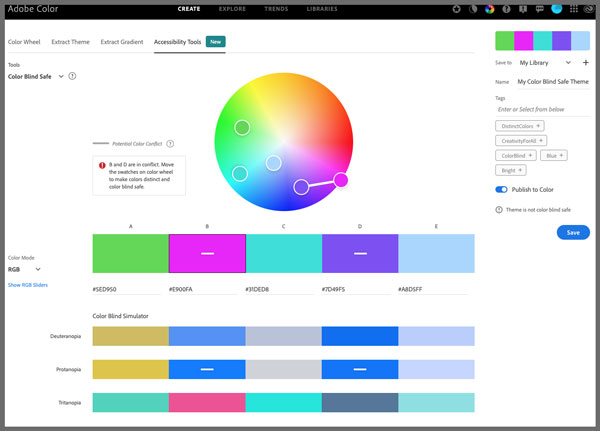Click the Protanopia row label
Image resolution: width=600 pixels, height=431 pixels.
[x=68, y=369]
